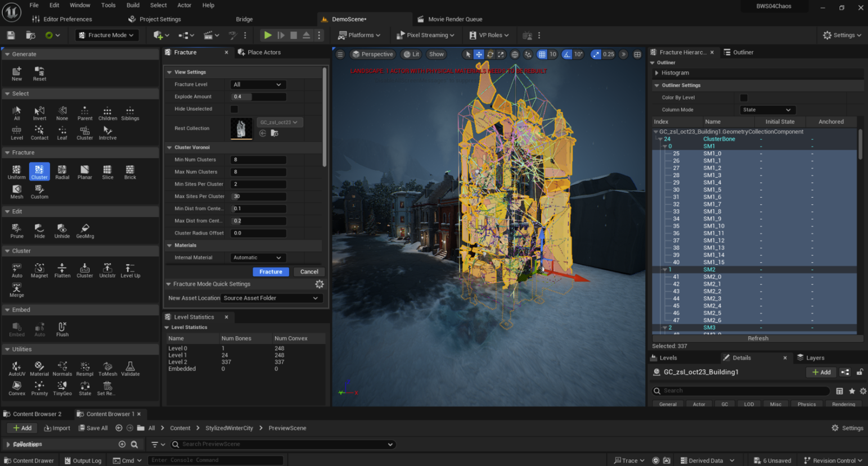
Task: Toggle grid snapping in viewport toolbar
Action: 542,55
